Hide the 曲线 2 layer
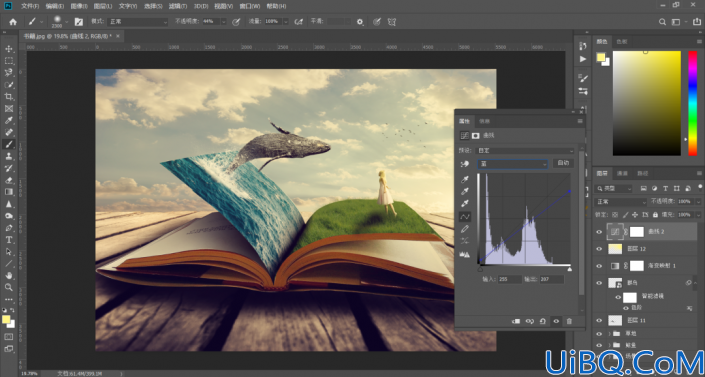The height and width of the screenshot is (377, 705). click(x=599, y=232)
